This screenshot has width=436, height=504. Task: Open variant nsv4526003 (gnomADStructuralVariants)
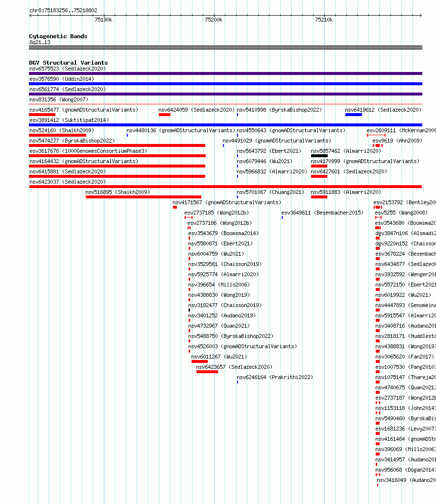[243, 346]
